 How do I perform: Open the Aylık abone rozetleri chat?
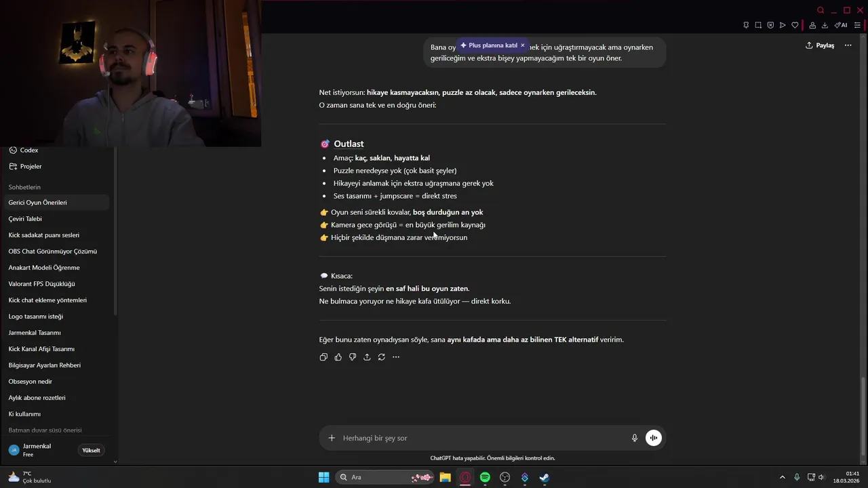56,398
